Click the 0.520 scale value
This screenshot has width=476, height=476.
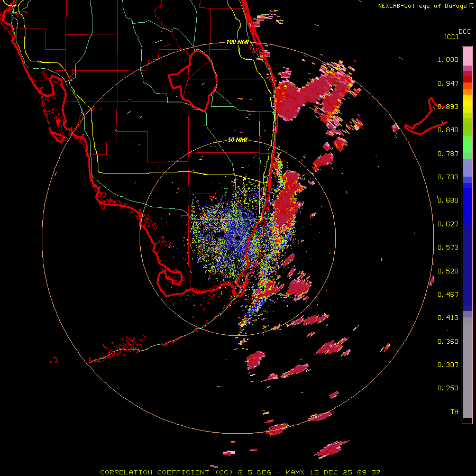[448, 271]
